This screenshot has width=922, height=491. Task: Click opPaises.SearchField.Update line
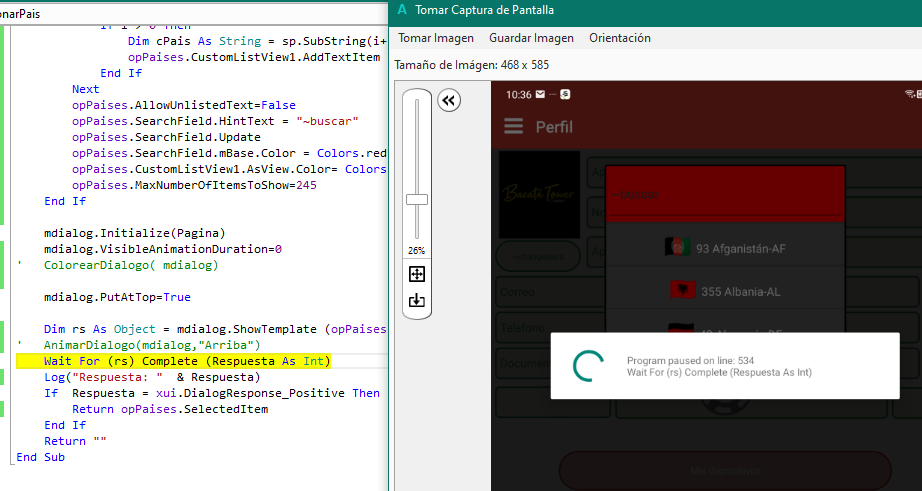[x=166, y=137]
